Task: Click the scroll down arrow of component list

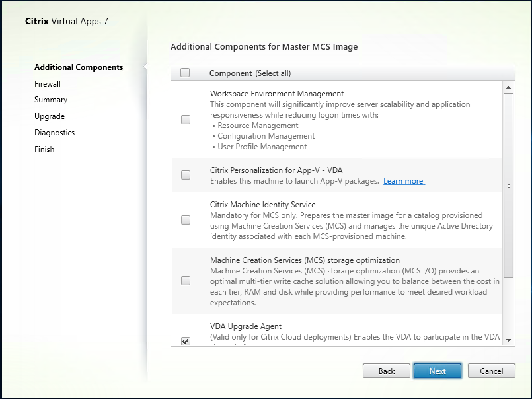Action: point(508,340)
